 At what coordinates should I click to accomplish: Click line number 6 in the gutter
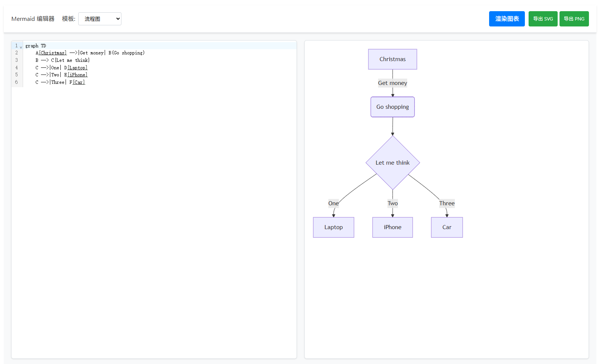16,82
